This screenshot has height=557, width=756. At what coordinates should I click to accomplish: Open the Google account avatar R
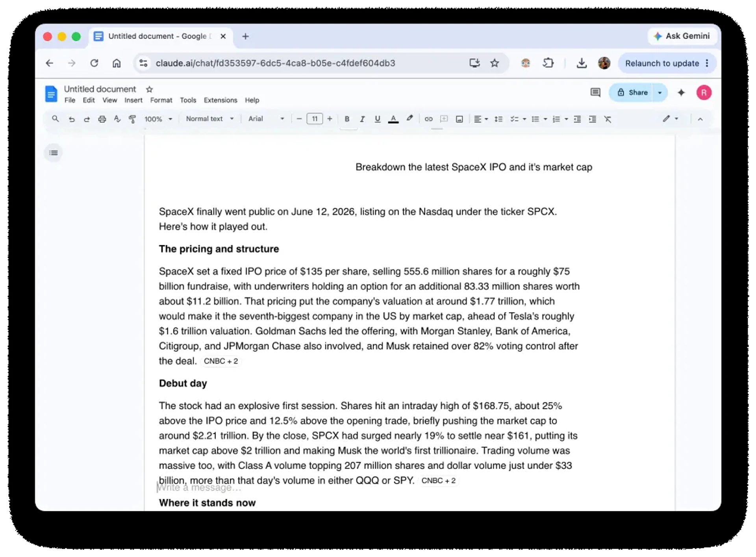coord(704,93)
